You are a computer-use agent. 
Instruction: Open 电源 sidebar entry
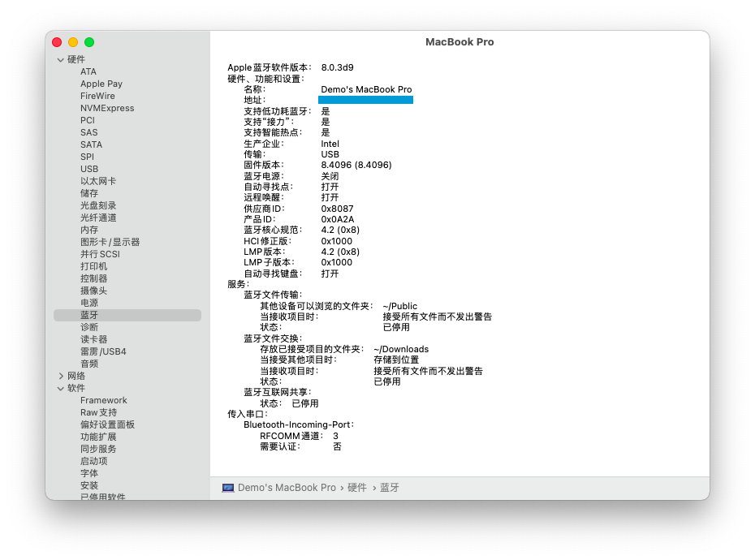(x=89, y=303)
